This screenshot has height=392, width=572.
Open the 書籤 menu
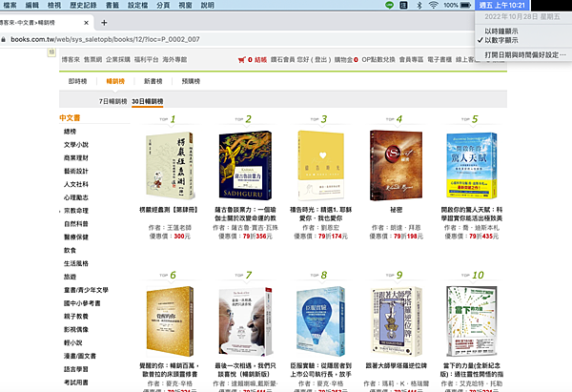112,5
